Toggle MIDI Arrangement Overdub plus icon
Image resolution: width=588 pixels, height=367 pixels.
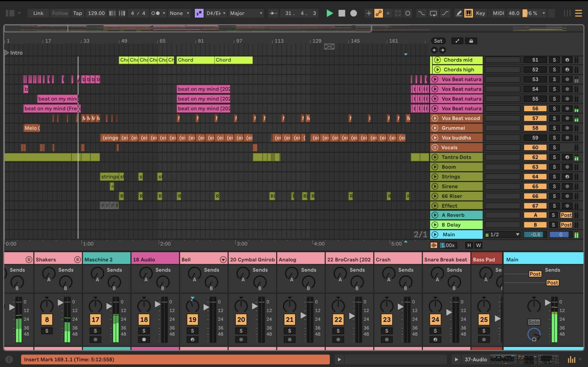click(x=368, y=13)
